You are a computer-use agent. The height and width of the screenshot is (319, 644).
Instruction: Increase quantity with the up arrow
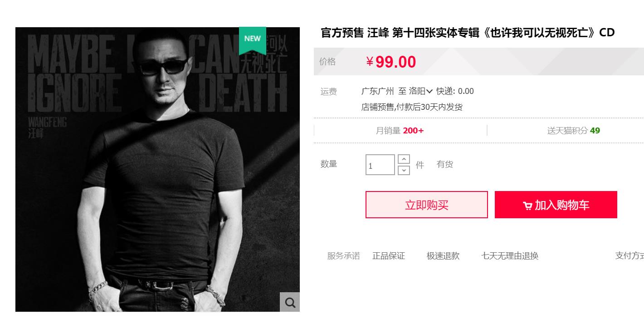pyautogui.click(x=404, y=159)
